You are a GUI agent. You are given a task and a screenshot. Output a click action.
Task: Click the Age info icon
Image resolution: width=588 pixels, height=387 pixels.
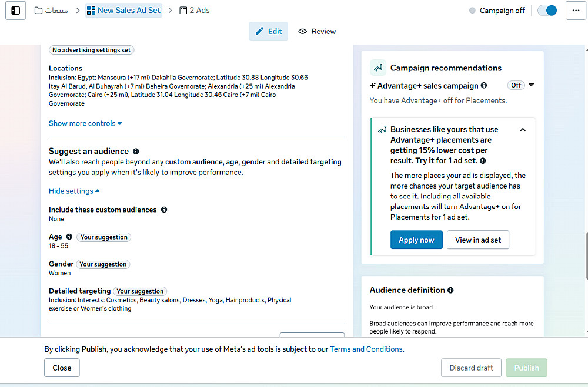(69, 237)
